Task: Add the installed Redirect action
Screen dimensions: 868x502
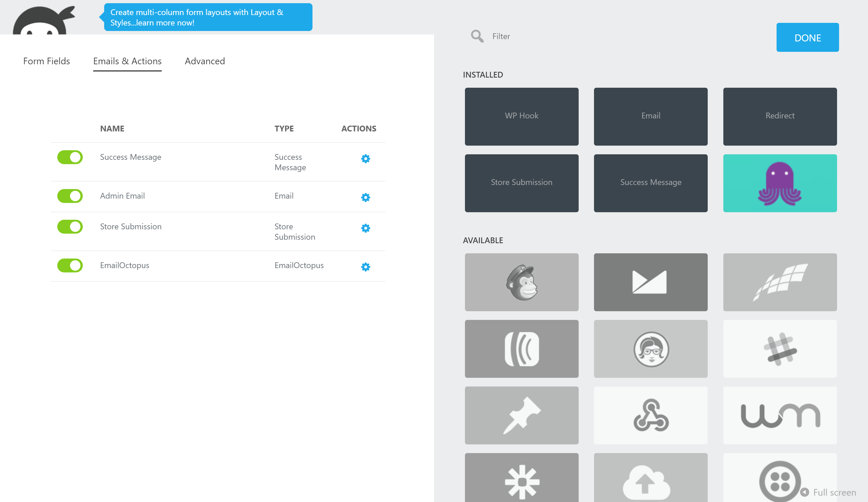Action: (x=779, y=116)
